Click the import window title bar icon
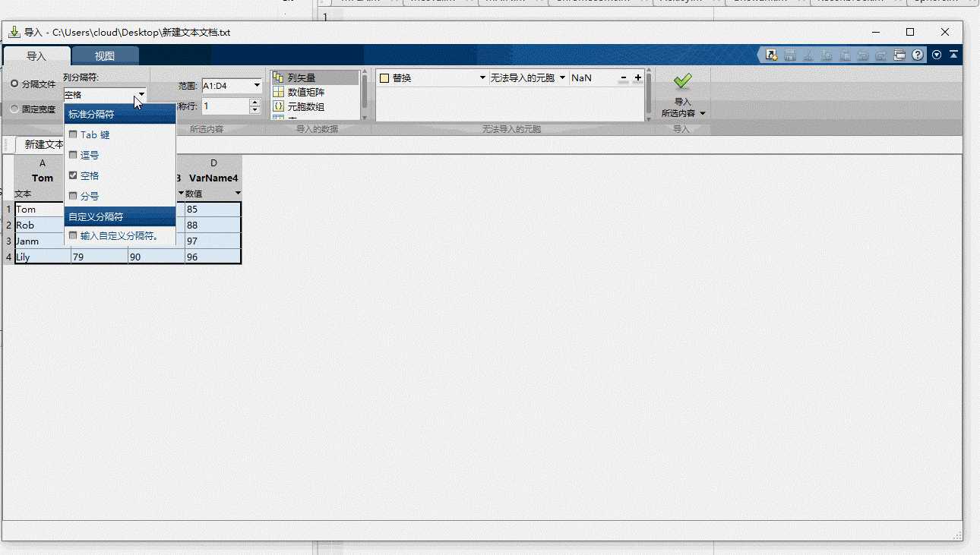The width and height of the screenshot is (980, 555). [x=14, y=32]
